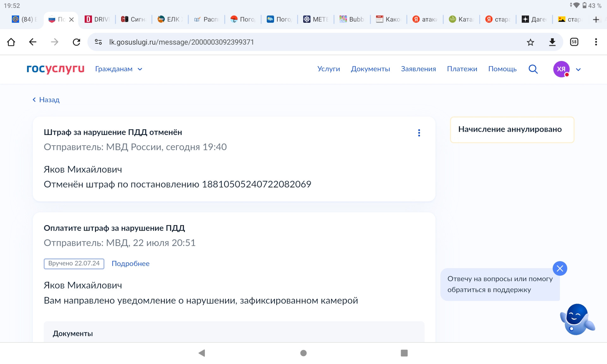Go to the browser home page
This screenshot has width=607, height=364.
point(11,42)
